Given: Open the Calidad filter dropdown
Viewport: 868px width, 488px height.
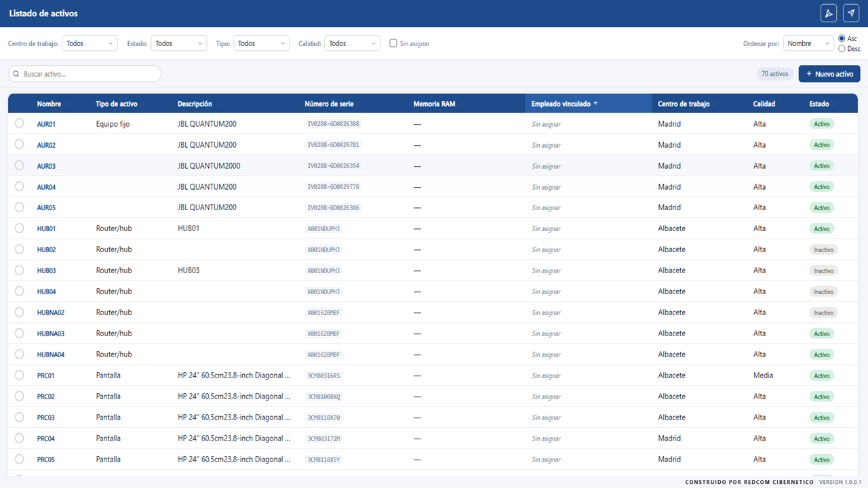Looking at the screenshot, I should pyautogui.click(x=353, y=43).
